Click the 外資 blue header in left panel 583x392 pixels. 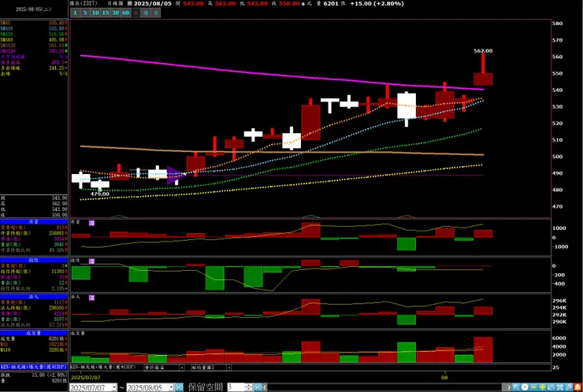coord(34,222)
